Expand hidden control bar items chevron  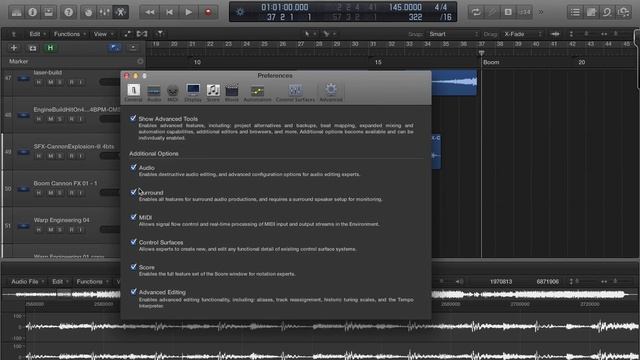point(541,12)
